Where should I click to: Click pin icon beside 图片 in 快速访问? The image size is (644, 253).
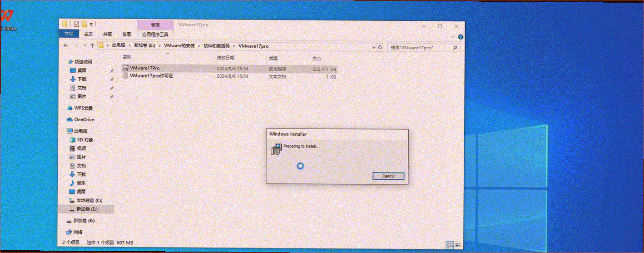pyautogui.click(x=112, y=97)
